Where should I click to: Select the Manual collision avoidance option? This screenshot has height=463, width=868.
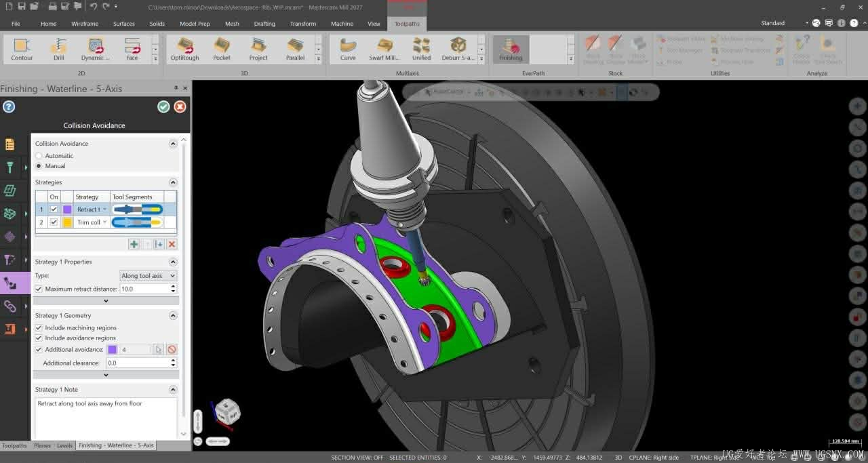50,166
